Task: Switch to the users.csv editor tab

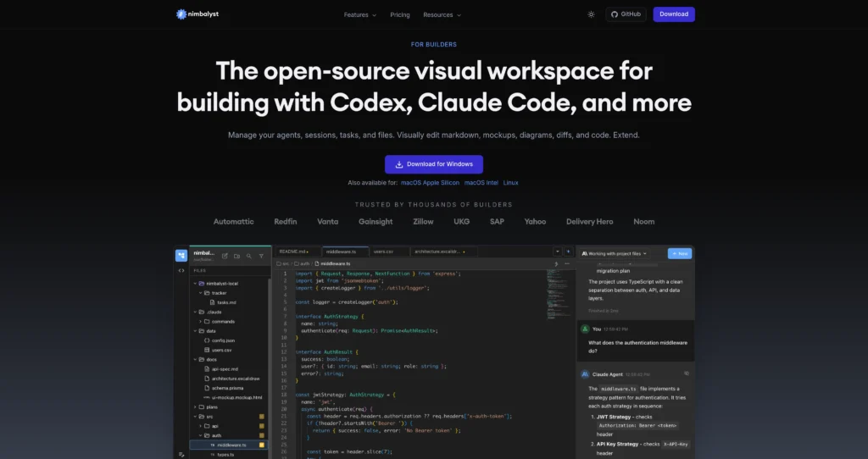Action: [x=390, y=252]
